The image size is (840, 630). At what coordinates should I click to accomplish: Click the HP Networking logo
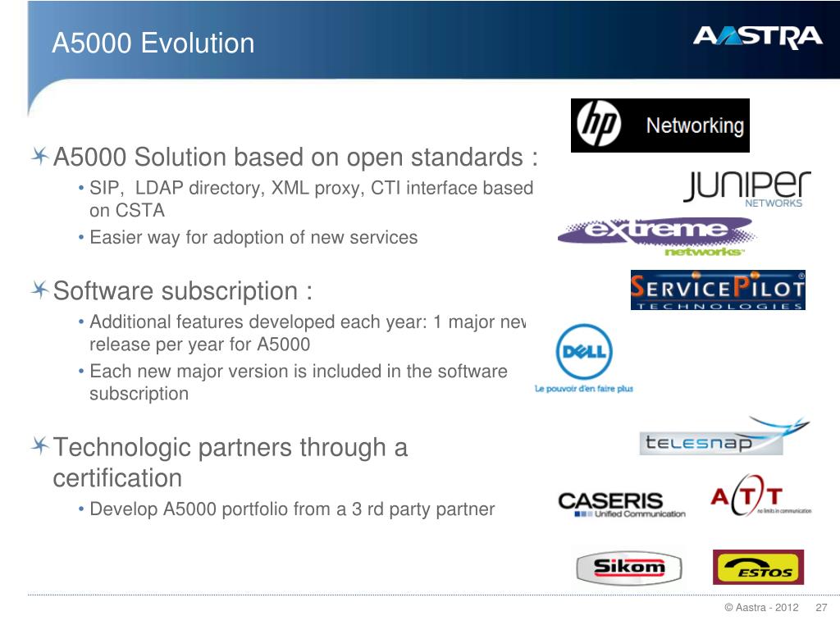tap(660, 126)
